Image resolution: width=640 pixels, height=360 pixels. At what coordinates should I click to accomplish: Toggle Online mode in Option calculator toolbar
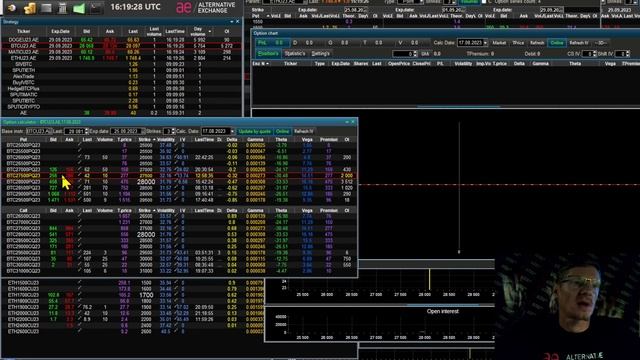(x=282, y=131)
